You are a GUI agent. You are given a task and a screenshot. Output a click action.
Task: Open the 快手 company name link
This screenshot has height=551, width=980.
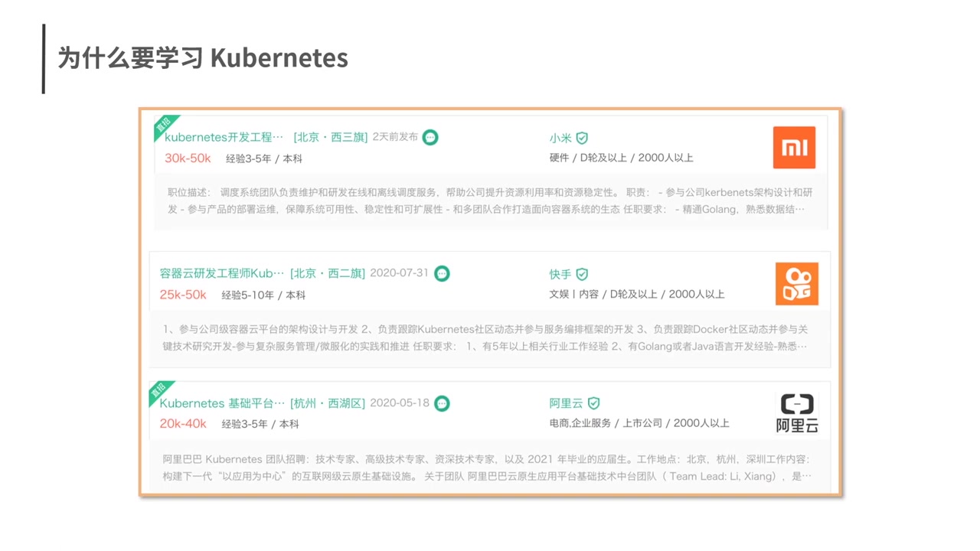click(560, 274)
